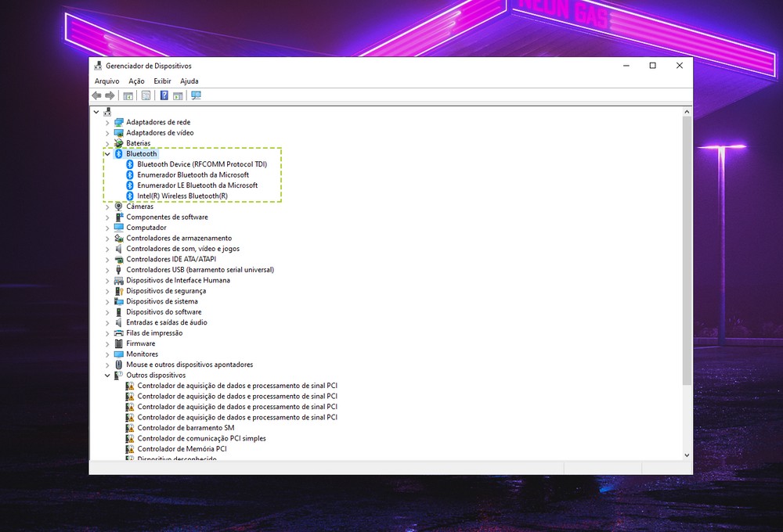Screen dimensions: 783x532
Task: Click the show/hide console tree icon
Action: [128, 95]
